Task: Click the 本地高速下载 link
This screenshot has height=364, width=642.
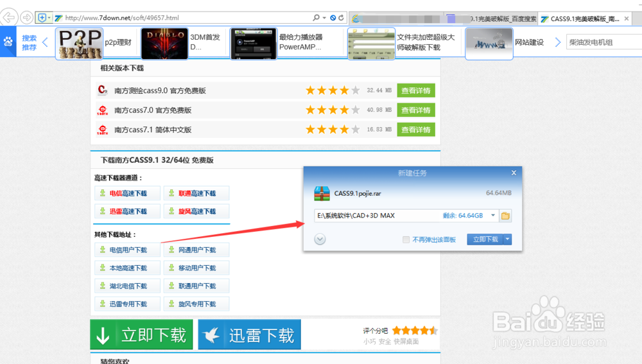Action: point(127,268)
